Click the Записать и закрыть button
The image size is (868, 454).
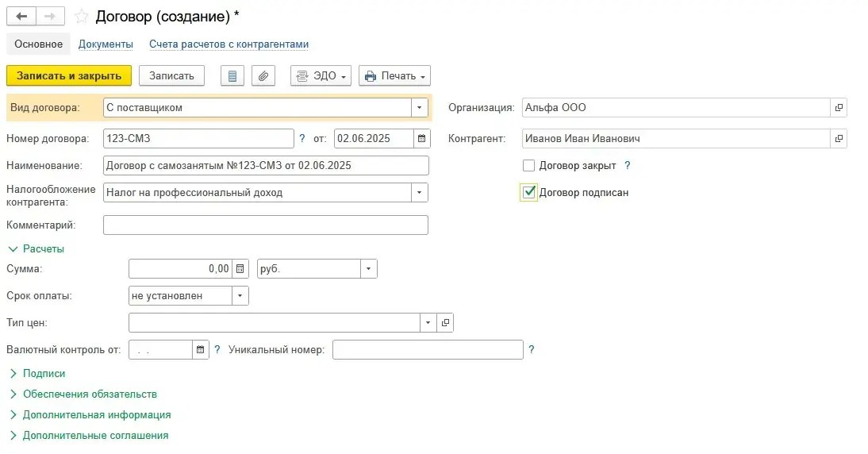click(69, 76)
